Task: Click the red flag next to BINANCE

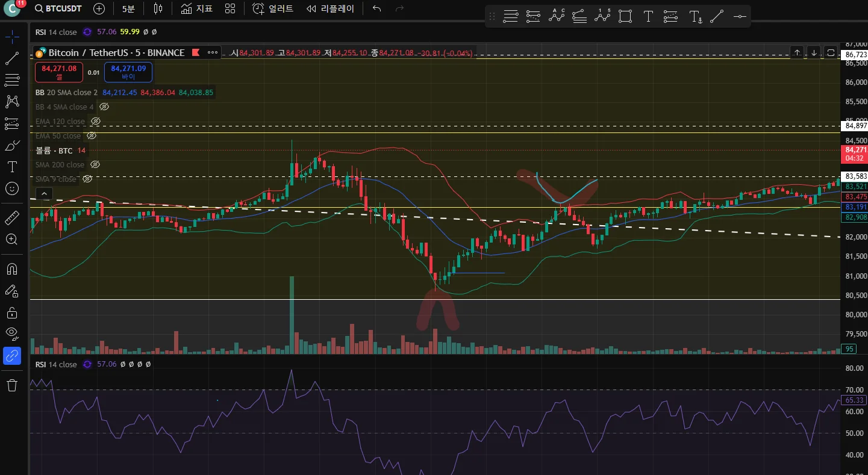Action: point(195,52)
